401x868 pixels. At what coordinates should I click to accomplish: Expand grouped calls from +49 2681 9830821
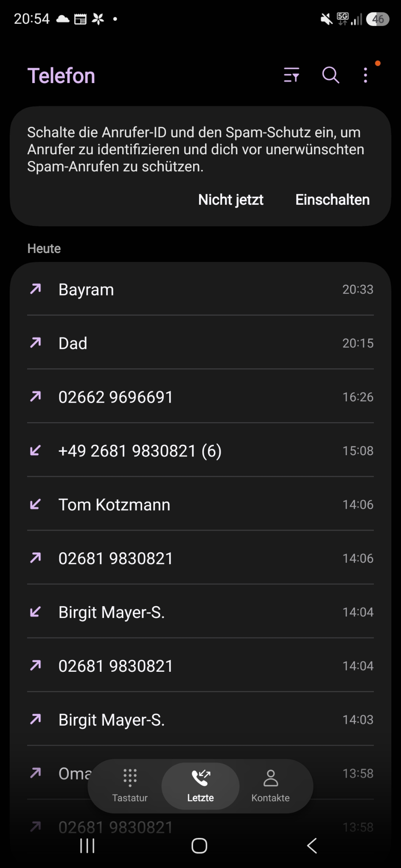(200, 451)
